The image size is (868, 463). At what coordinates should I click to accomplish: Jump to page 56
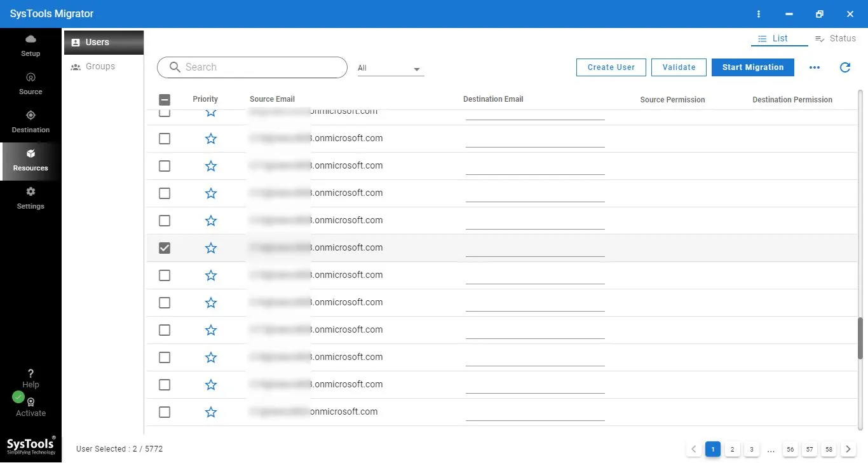tap(790, 450)
